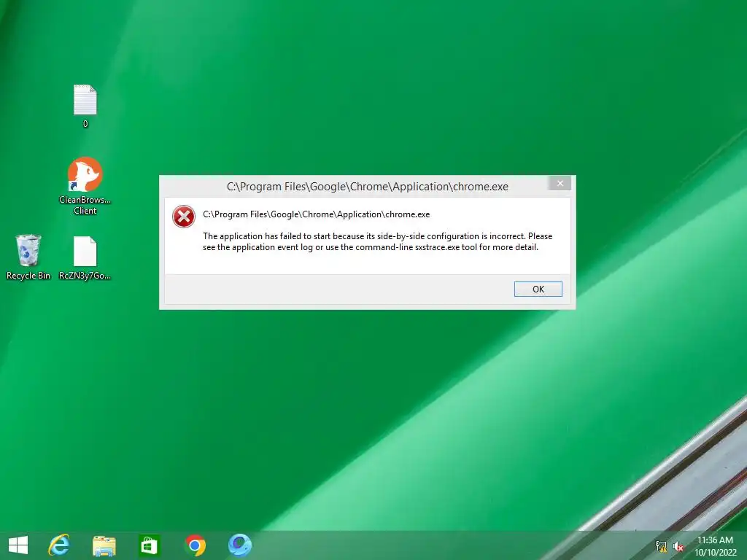Click OK in the error dialog

click(x=538, y=289)
